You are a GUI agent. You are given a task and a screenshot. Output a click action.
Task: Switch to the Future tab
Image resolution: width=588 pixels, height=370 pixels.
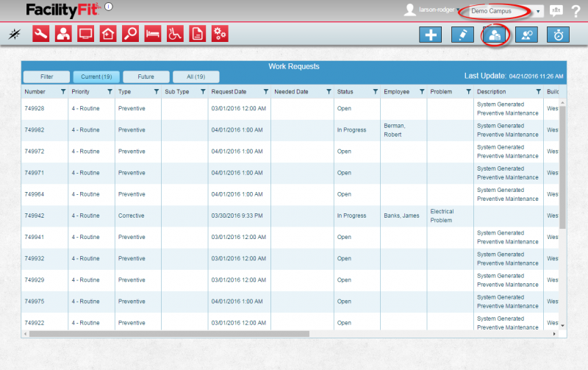146,77
